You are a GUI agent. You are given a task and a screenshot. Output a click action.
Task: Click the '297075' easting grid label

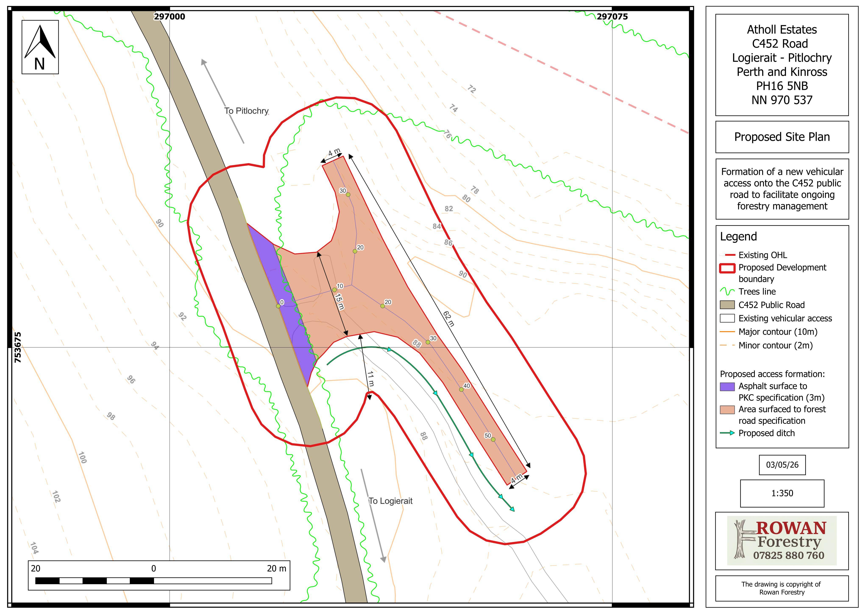click(x=612, y=17)
